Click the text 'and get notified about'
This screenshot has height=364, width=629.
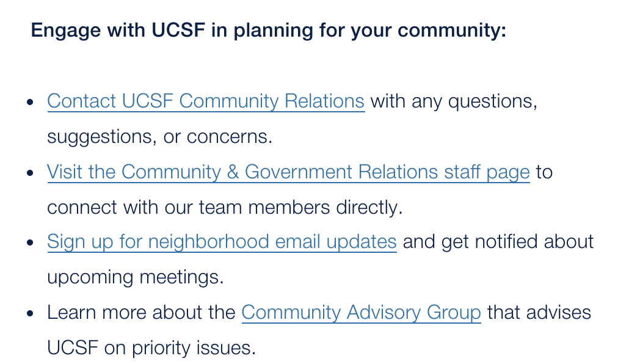[x=498, y=242]
